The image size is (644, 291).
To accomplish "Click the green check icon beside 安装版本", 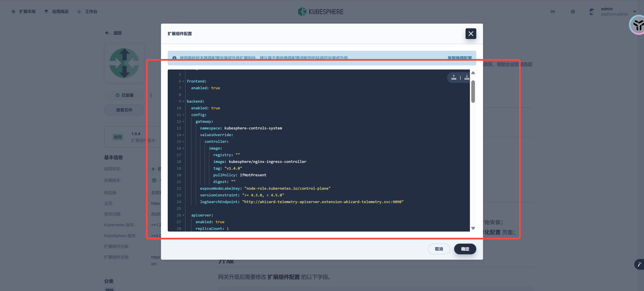I will point(154,180).
